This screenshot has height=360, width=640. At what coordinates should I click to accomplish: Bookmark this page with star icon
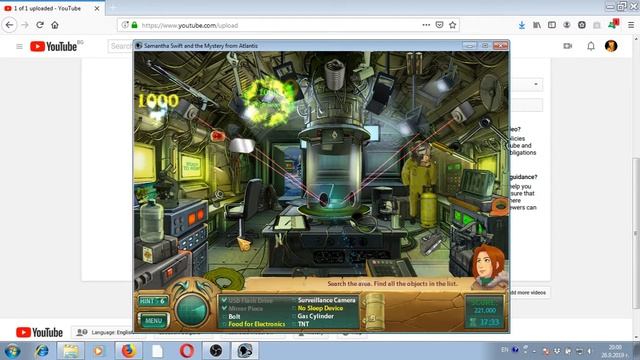click(452, 25)
